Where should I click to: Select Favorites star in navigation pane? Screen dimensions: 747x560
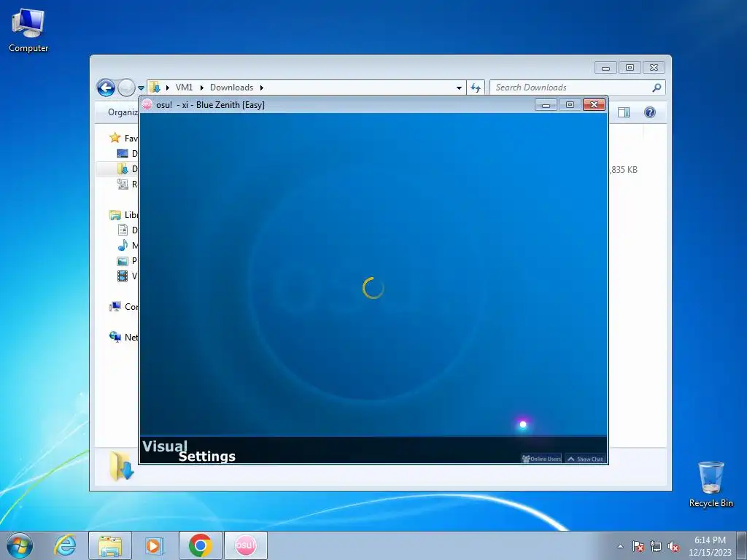pyautogui.click(x=115, y=138)
